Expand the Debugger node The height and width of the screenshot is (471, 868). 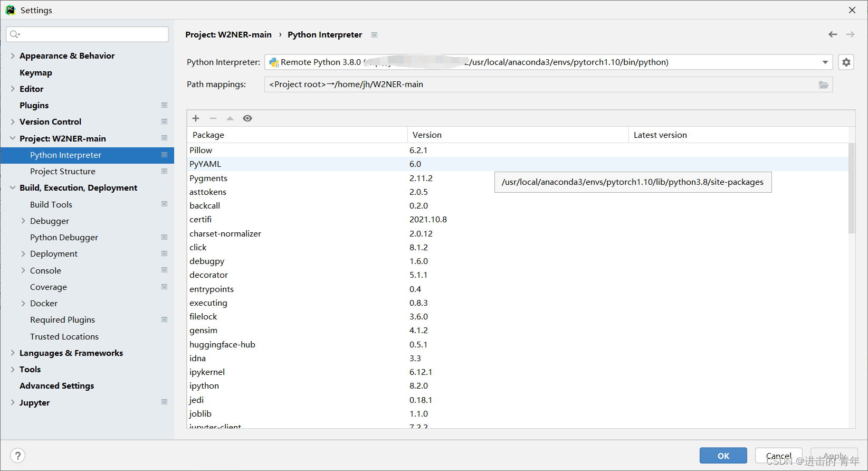click(x=23, y=221)
